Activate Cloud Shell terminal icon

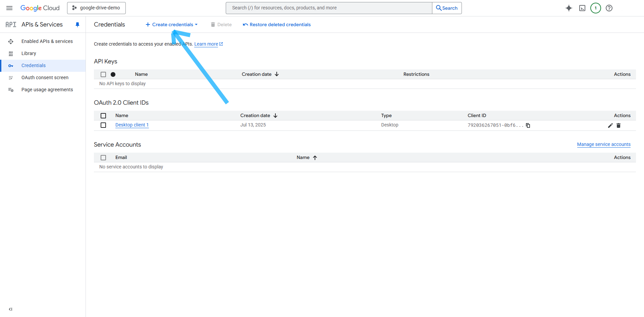click(582, 8)
